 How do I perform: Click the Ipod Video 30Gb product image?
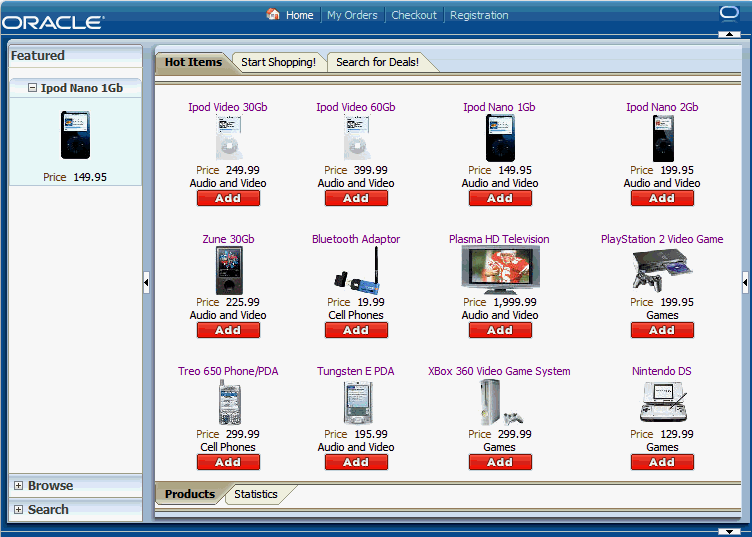coord(228,138)
